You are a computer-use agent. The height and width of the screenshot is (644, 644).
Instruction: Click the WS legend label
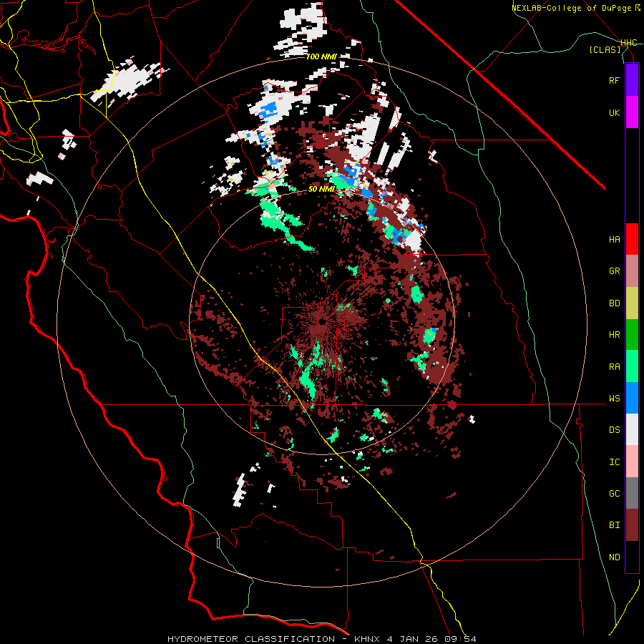[x=614, y=399]
